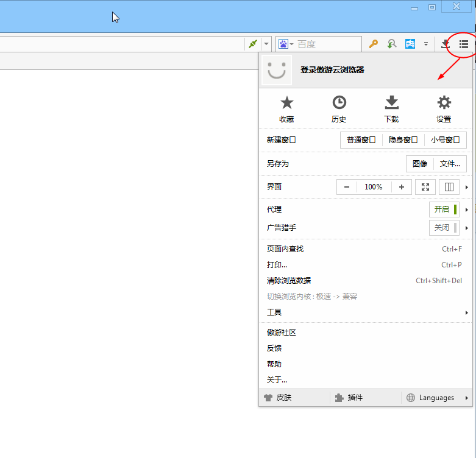Screen dimensions: 476x458
Task: Click the download arrow icon in toolbar
Action: [x=446, y=44]
